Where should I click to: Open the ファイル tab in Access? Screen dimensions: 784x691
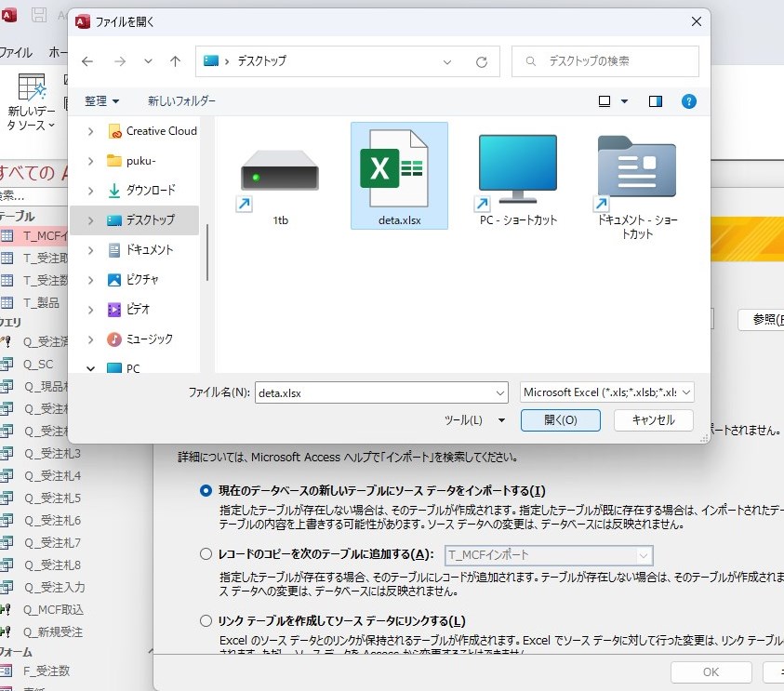[16, 52]
